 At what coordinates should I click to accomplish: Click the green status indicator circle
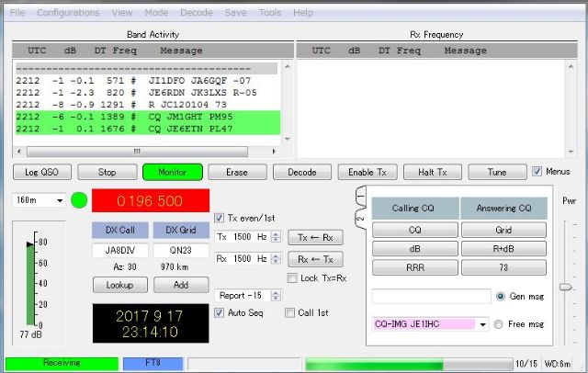[x=79, y=200]
